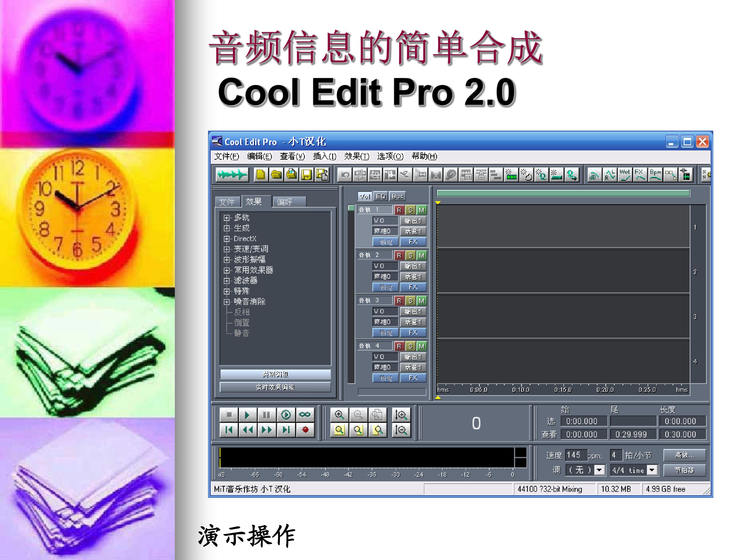Click the Rewind transport button
This screenshot has height=560, width=747.
[x=247, y=430]
